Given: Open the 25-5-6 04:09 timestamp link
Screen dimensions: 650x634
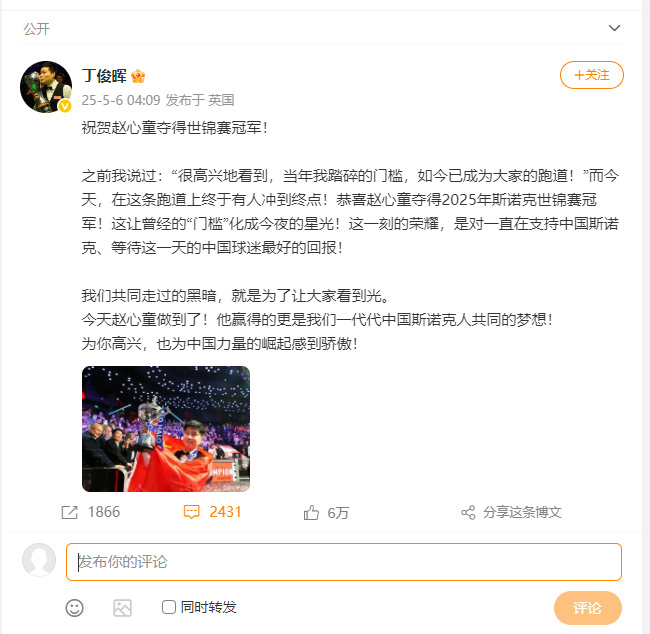Looking at the screenshot, I should point(121,100).
